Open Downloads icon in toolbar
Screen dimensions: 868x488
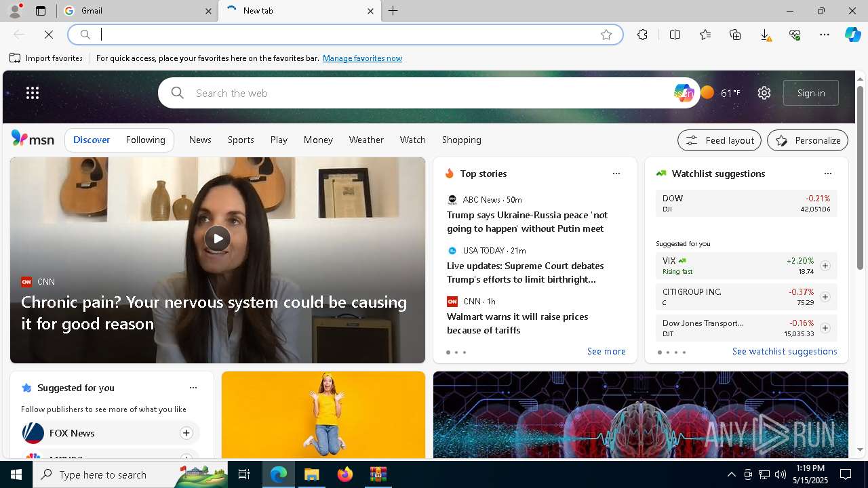(x=765, y=35)
